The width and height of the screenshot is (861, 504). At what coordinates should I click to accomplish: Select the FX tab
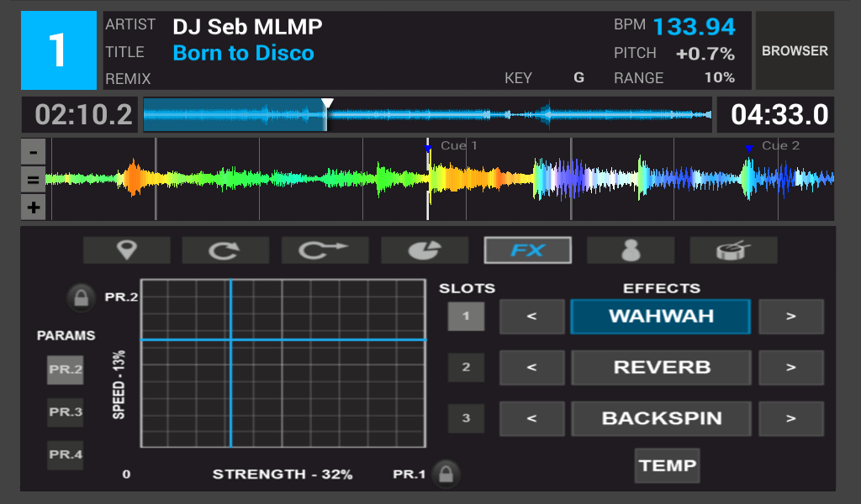(x=527, y=250)
